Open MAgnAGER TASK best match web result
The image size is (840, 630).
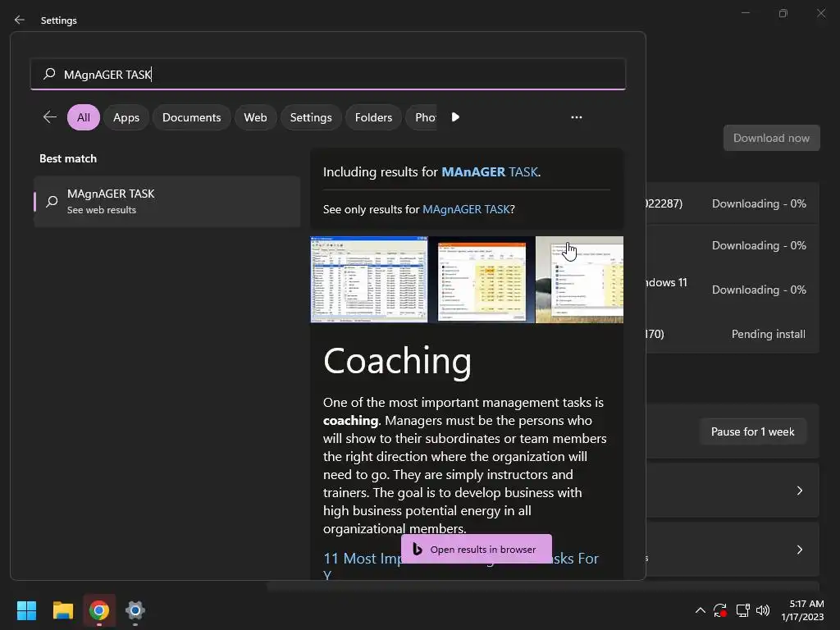[167, 202]
